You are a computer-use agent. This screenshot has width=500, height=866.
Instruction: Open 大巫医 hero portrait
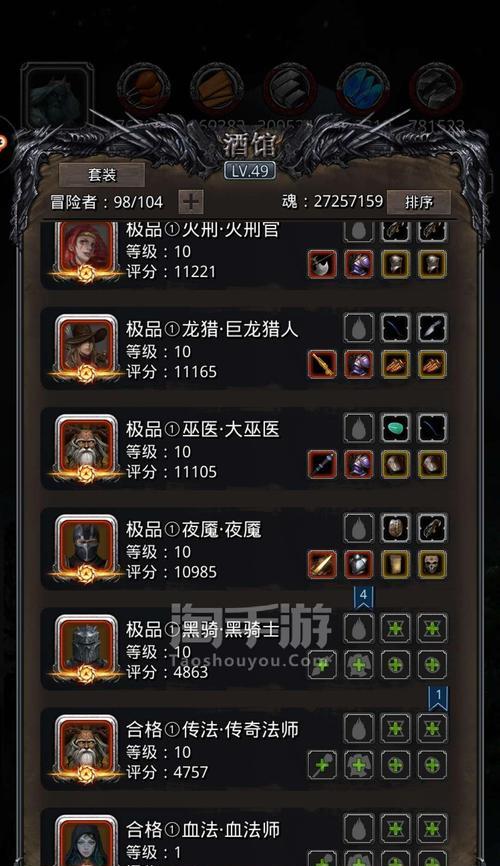point(86,450)
